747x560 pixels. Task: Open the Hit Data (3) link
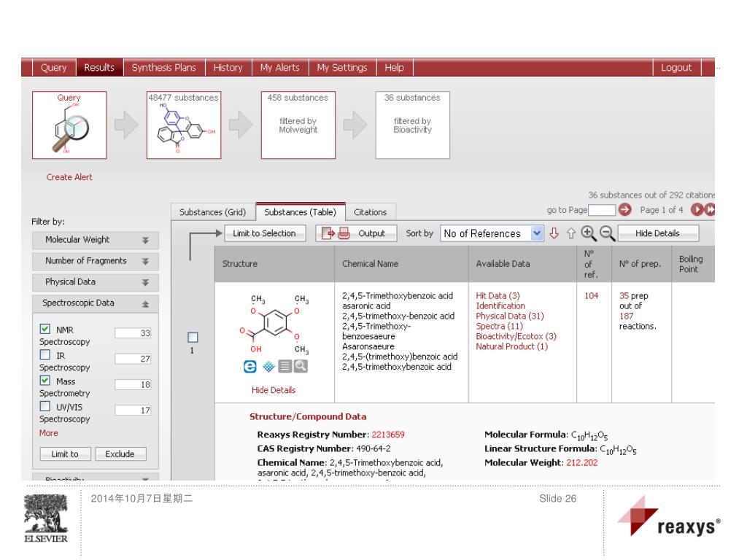point(498,296)
